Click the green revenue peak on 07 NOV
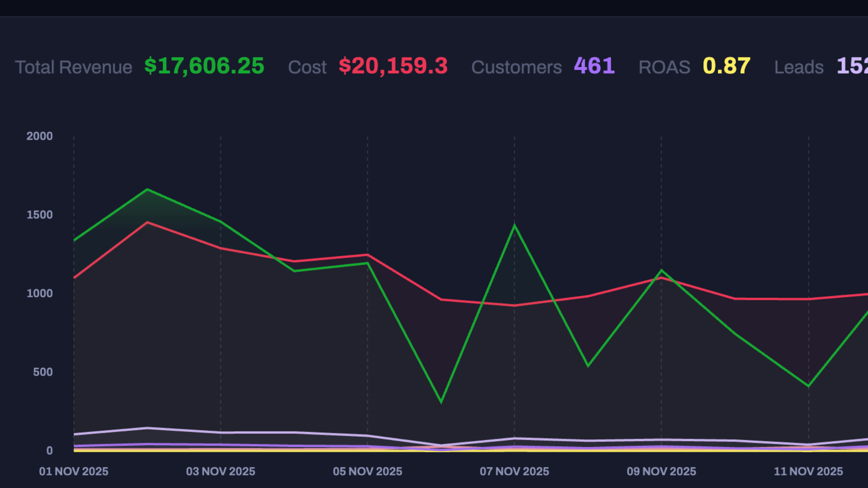 click(514, 225)
